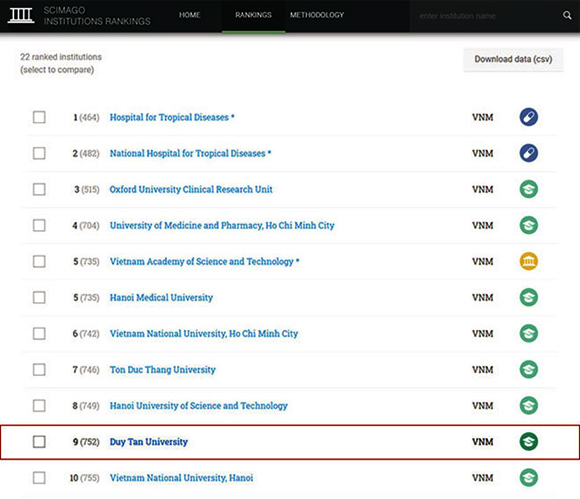Click the Scimago Institutions Rankings logo icon
The height and width of the screenshot is (499, 580).
click(x=21, y=15)
